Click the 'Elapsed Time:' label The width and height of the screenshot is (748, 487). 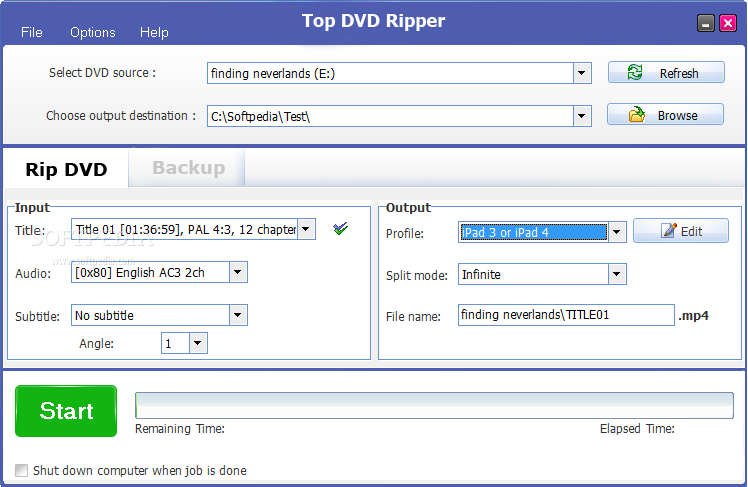pos(637,428)
